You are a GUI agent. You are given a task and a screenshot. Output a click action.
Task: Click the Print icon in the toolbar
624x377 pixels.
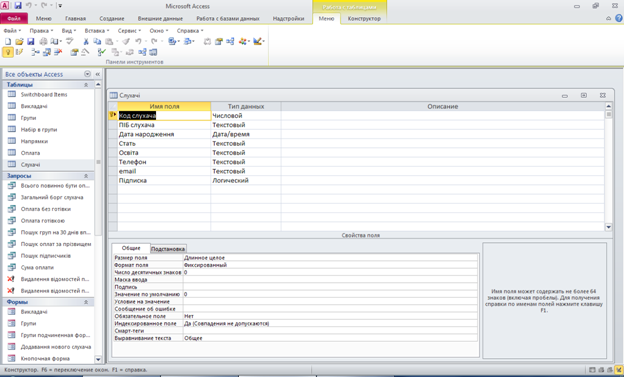tap(43, 41)
